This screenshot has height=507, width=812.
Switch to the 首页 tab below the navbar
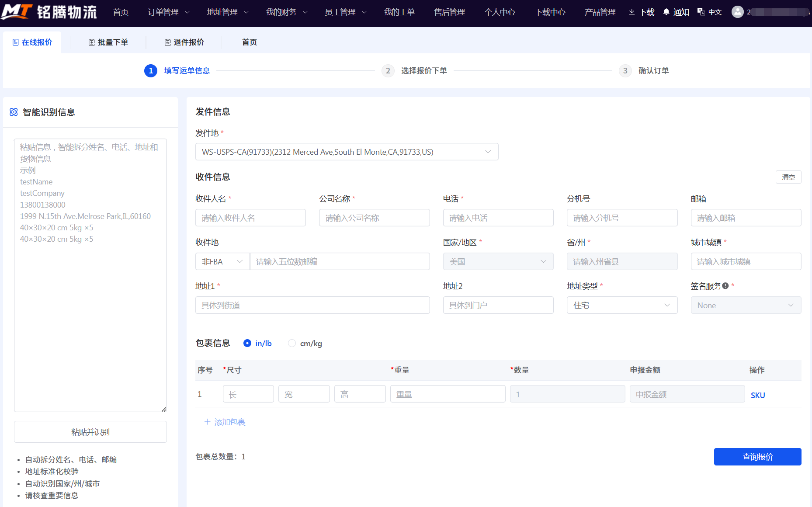coord(250,42)
